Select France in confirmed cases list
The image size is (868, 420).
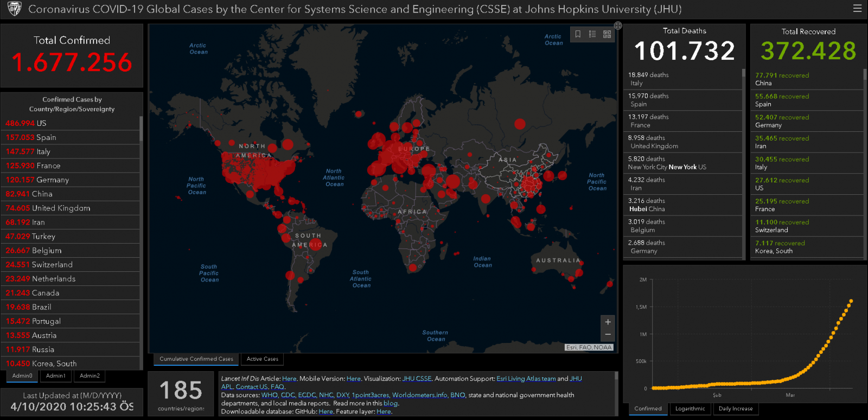pyautogui.click(x=71, y=166)
